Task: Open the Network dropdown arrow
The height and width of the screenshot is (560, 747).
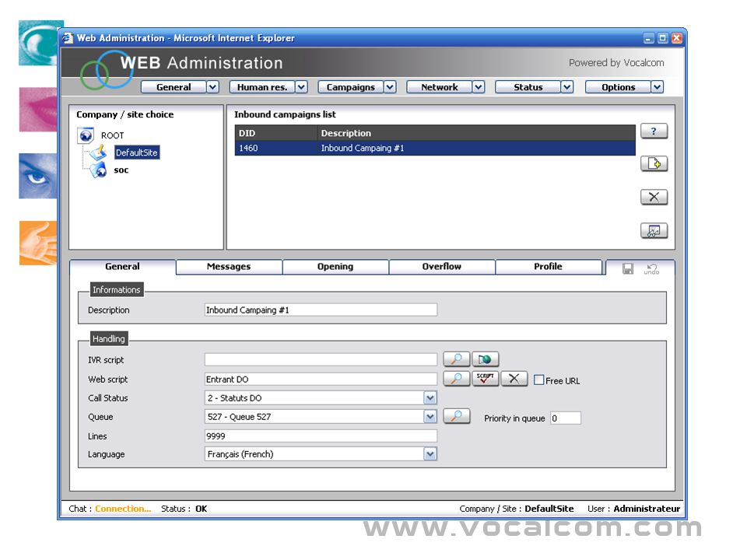Action: click(479, 87)
